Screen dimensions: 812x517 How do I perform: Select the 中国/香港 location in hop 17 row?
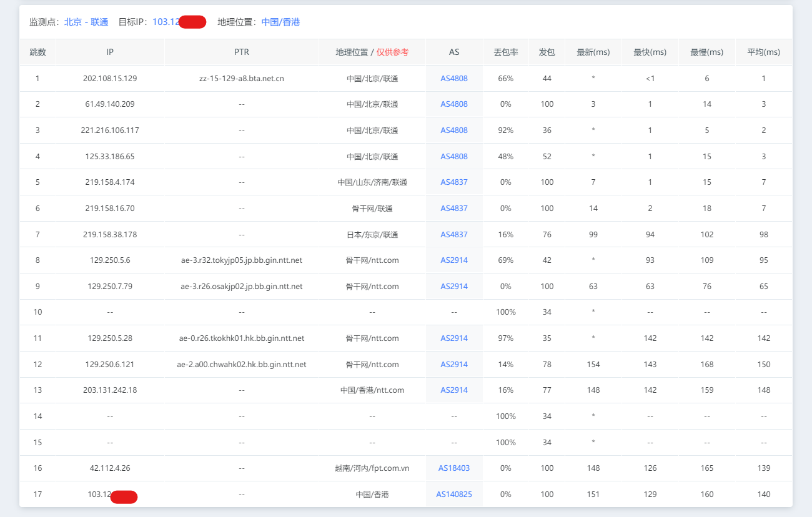coord(372,495)
